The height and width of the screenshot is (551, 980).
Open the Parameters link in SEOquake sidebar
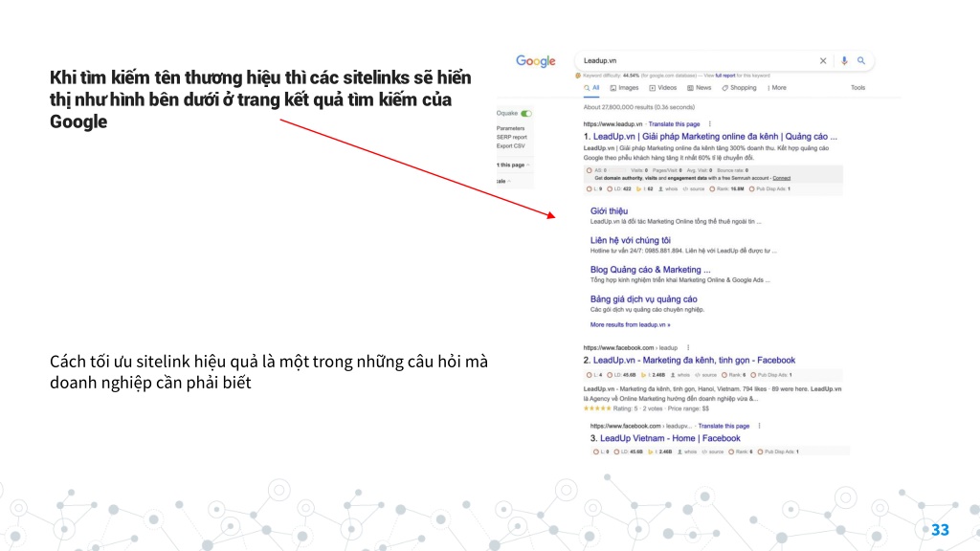coord(511,128)
